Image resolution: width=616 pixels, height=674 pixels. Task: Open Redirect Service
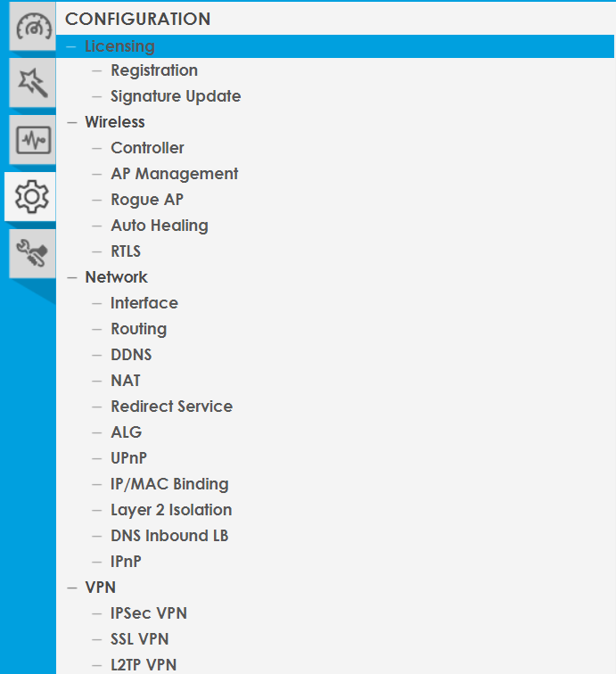(x=171, y=407)
